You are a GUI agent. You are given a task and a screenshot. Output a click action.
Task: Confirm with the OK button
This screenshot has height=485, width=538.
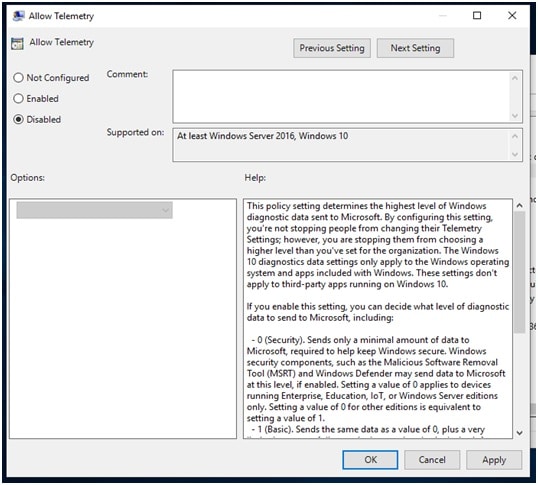(x=370, y=460)
